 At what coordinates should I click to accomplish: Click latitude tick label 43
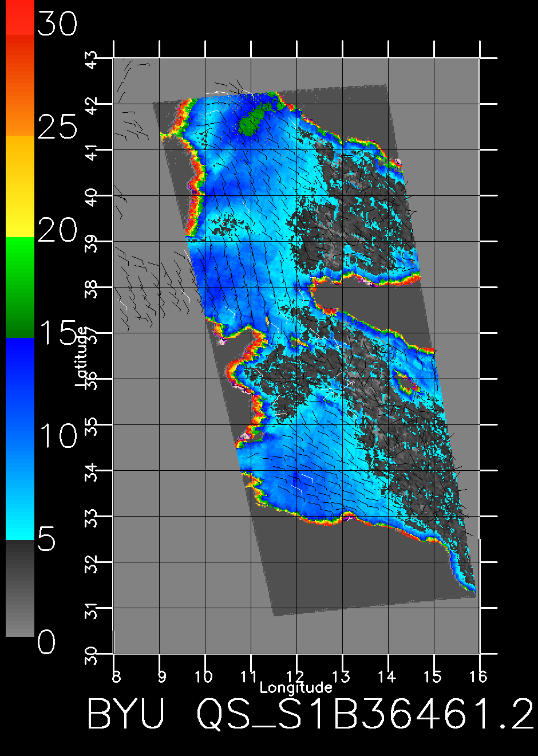(x=91, y=60)
